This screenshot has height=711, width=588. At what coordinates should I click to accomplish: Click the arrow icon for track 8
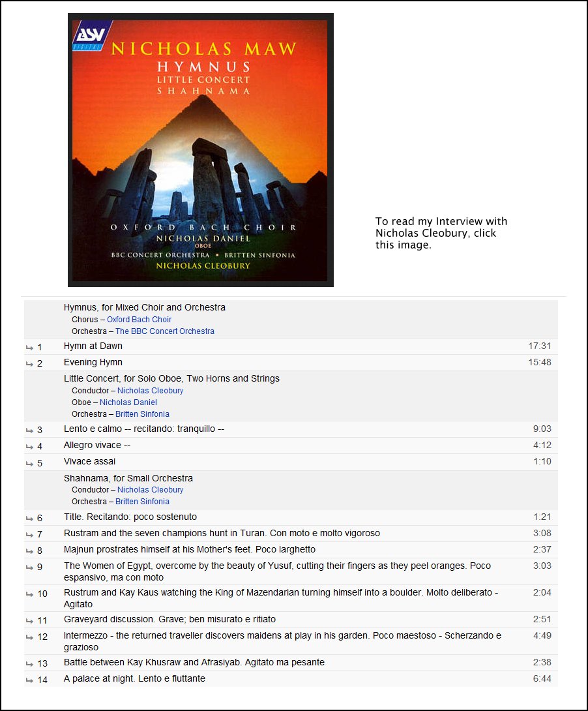29,551
